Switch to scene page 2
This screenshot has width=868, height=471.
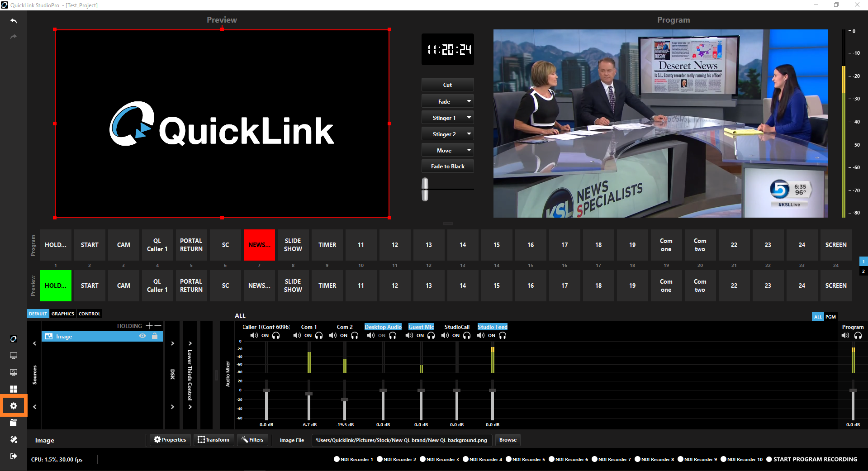point(863,271)
